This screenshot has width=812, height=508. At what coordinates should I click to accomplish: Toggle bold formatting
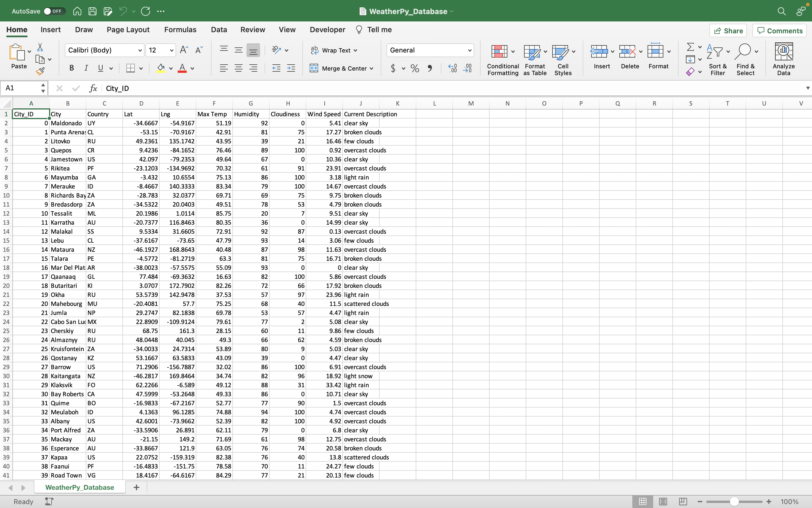71,68
